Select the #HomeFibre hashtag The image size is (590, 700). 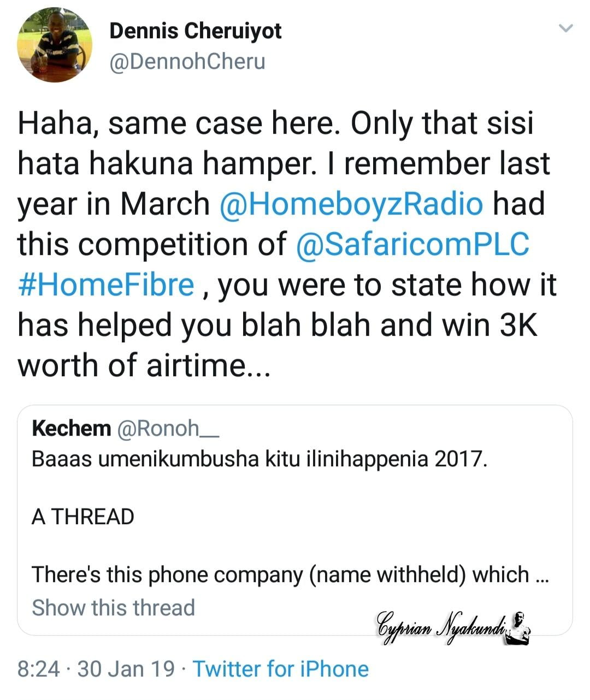click(x=106, y=284)
